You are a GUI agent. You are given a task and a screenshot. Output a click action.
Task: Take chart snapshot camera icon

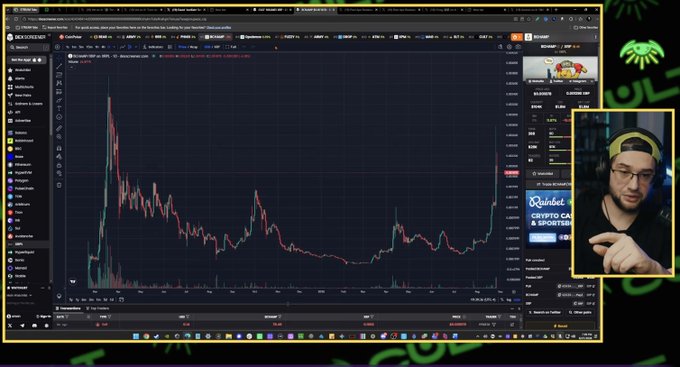[x=518, y=47]
